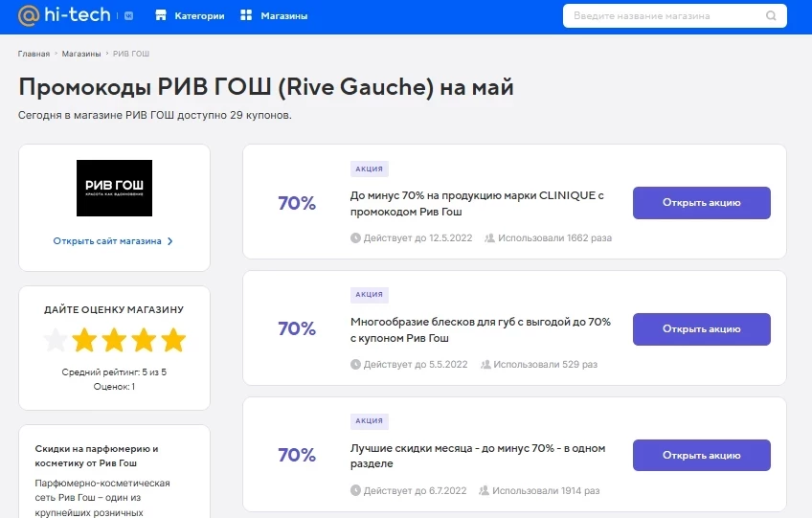Click clock icon by 6.7.2022 date
This screenshot has height=518, width=812.
pos(355,490)
